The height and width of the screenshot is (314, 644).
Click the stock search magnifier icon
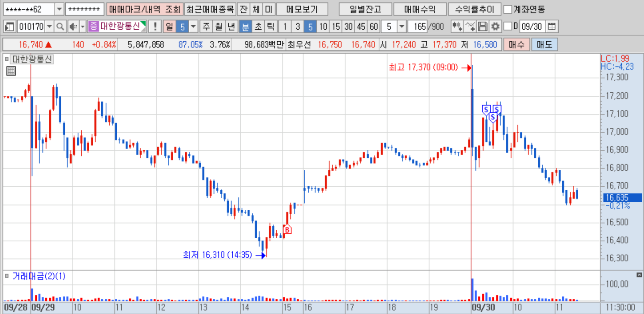[60, 27]
